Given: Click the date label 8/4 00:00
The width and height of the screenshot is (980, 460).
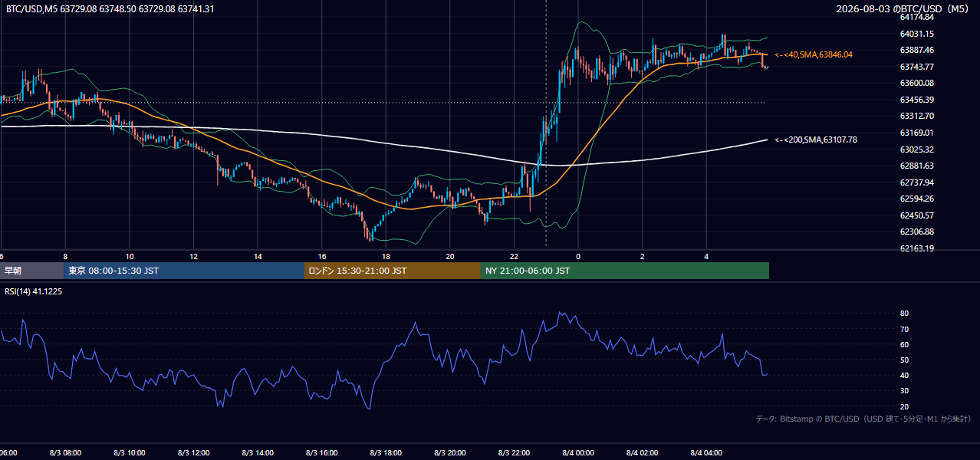Looking at the screenshot, I should pos(578,453).
